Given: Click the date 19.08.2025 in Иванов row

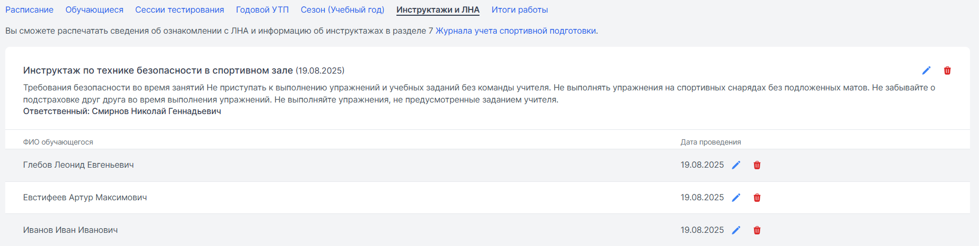Looking at the screenshot, I should (702, 230).
